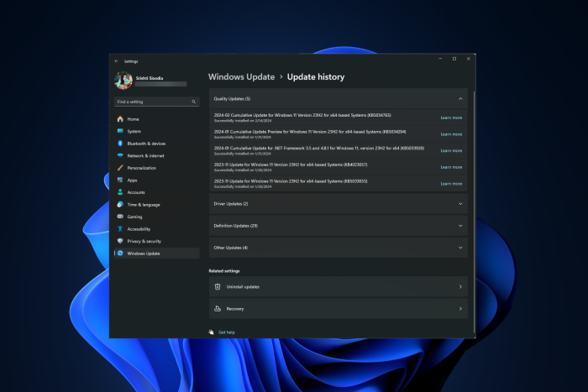Click the Srishti Sisodia account name
Image resolution: width=588 pixels, height=392 pixels.
tap(150, 78)
